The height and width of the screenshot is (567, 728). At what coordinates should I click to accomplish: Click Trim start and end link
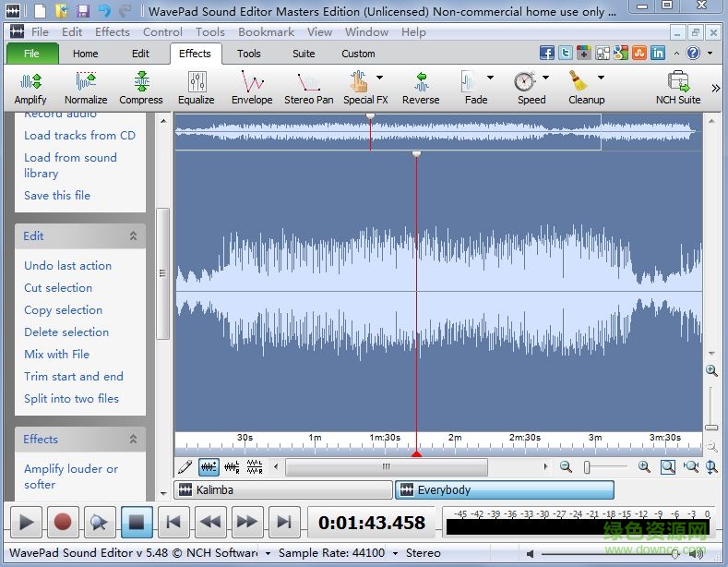pos(74,376)
